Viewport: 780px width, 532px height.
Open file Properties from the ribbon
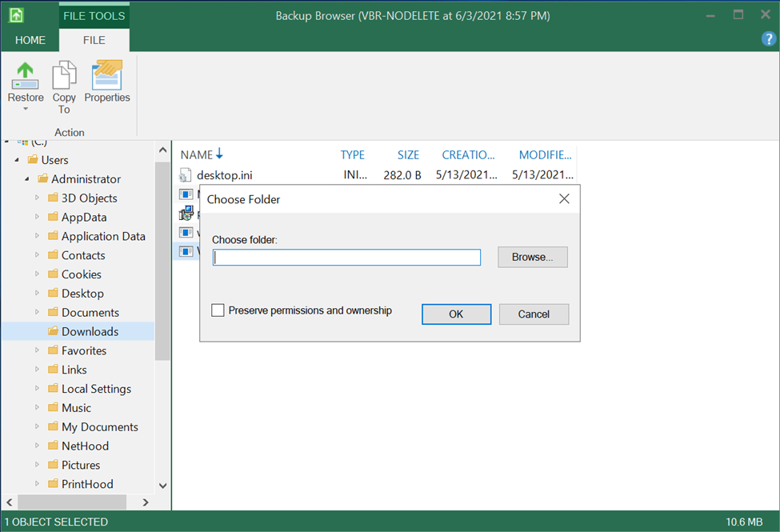tap(107, 76)
